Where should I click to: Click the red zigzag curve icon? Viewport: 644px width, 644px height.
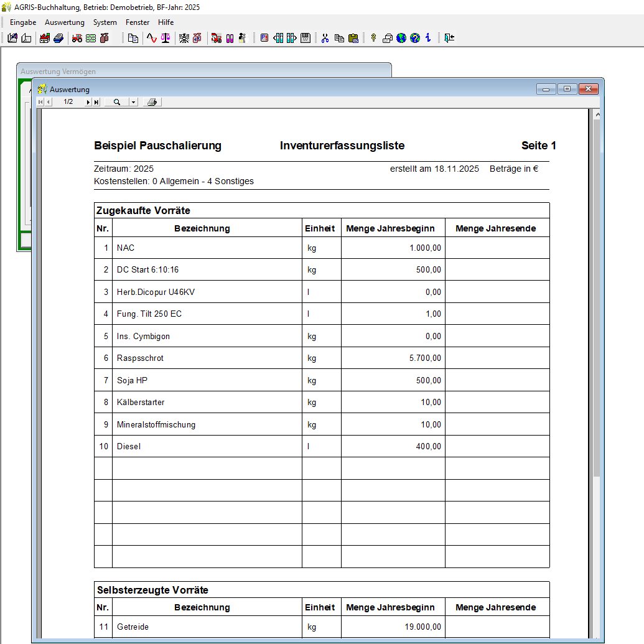click(151, 38)
